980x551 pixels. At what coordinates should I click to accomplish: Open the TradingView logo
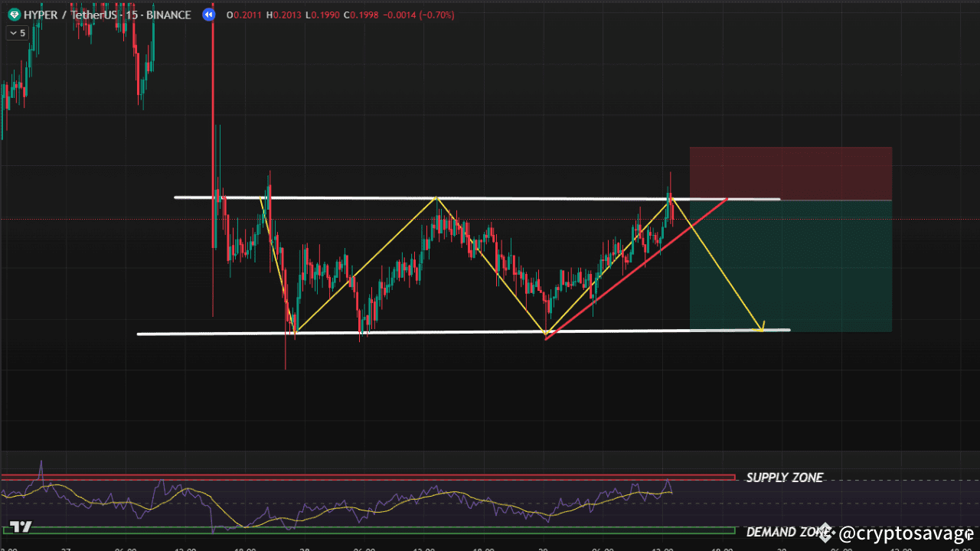click(x=20, y=527)
